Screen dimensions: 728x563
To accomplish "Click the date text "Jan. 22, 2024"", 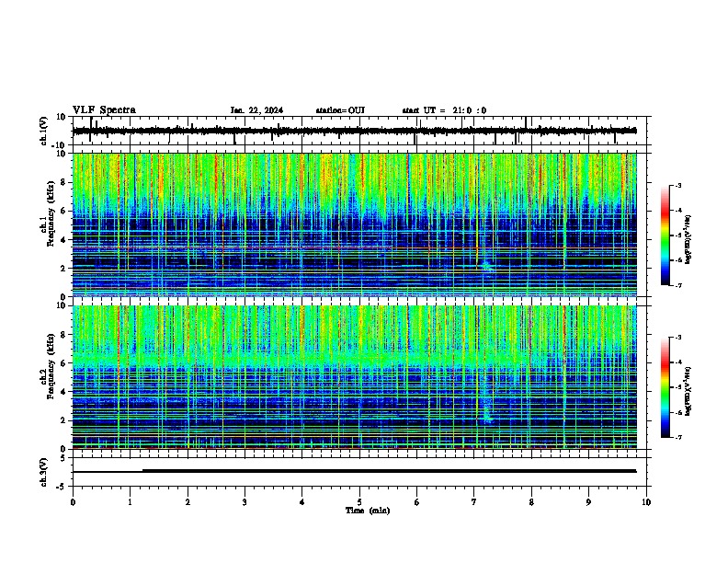I will [256, 110].
